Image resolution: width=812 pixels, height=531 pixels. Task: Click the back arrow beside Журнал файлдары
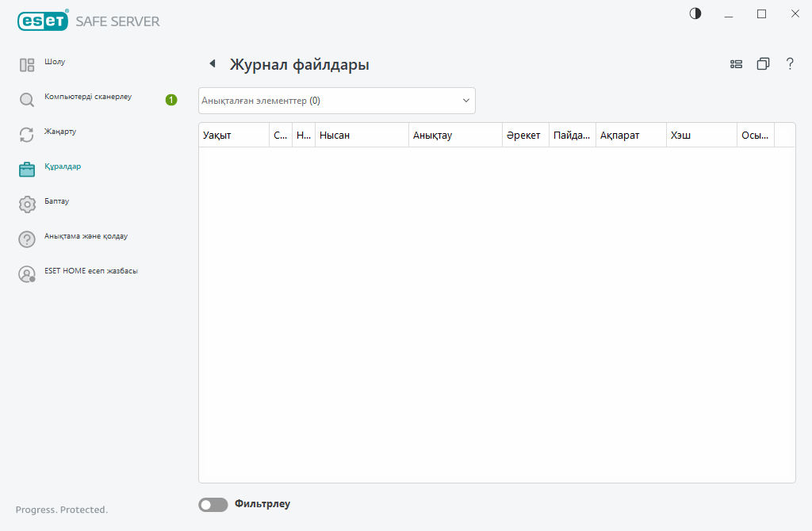click(212, 63)
